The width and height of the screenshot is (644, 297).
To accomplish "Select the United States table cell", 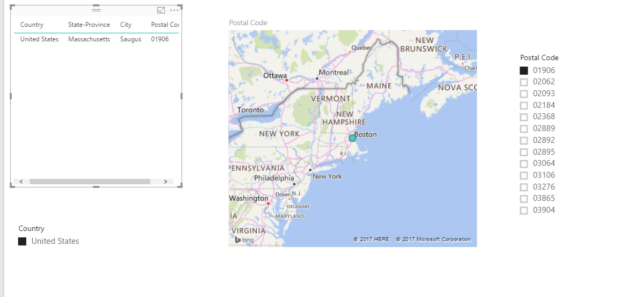I will coord(39,39).
